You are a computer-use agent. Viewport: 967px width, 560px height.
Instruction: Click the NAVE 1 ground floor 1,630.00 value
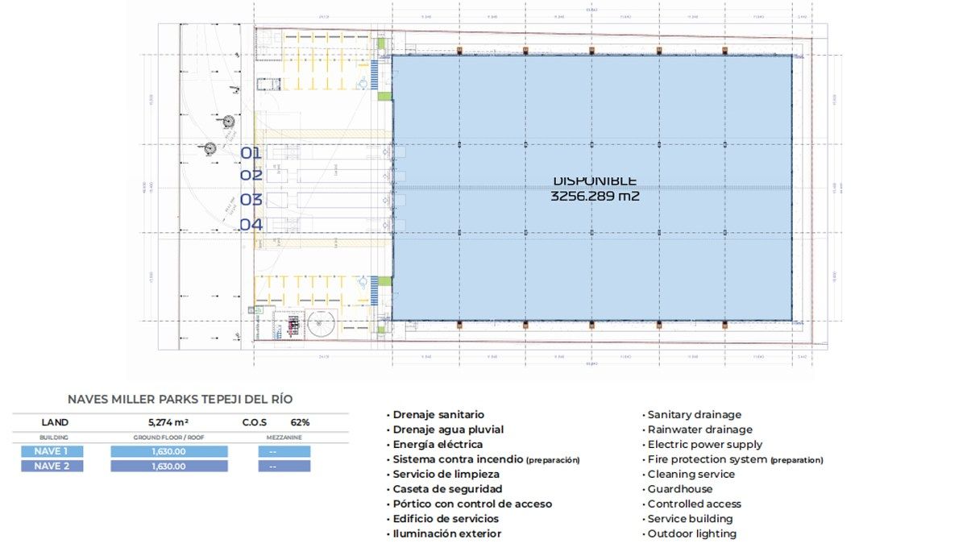click(x=168, y=451)
